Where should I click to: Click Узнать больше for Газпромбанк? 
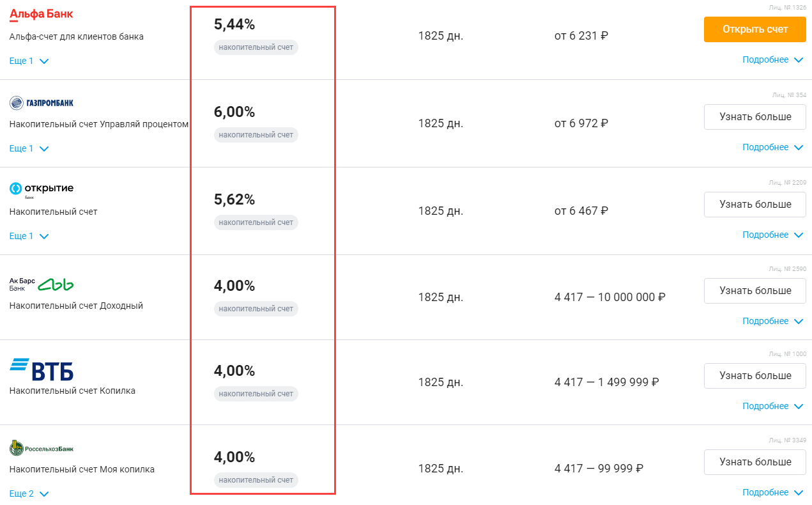coord(755,117)
